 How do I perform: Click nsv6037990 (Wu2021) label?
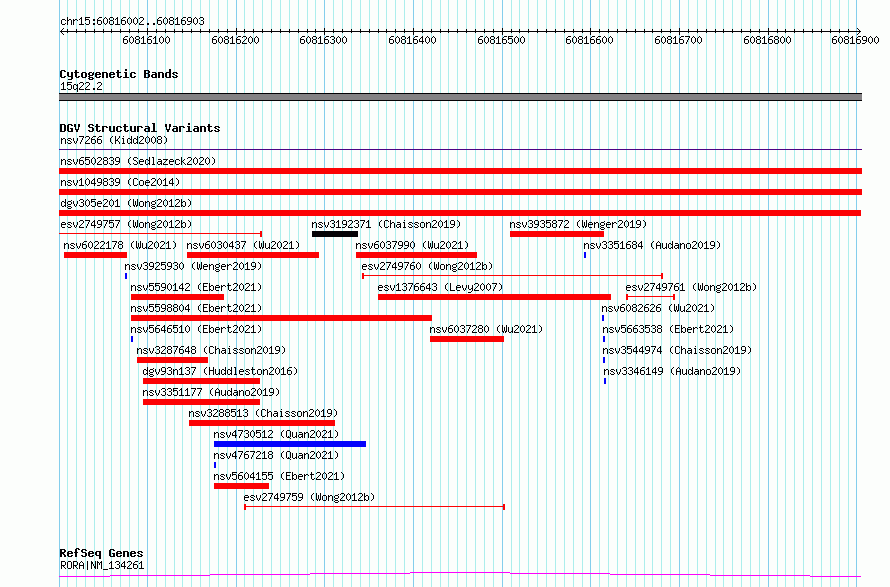point(413,245)
